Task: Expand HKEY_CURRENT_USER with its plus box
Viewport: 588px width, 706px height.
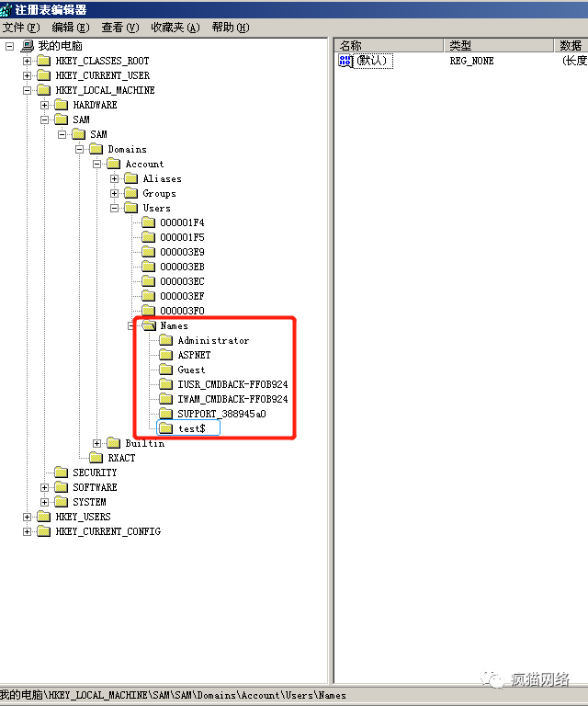Action: 27,75
